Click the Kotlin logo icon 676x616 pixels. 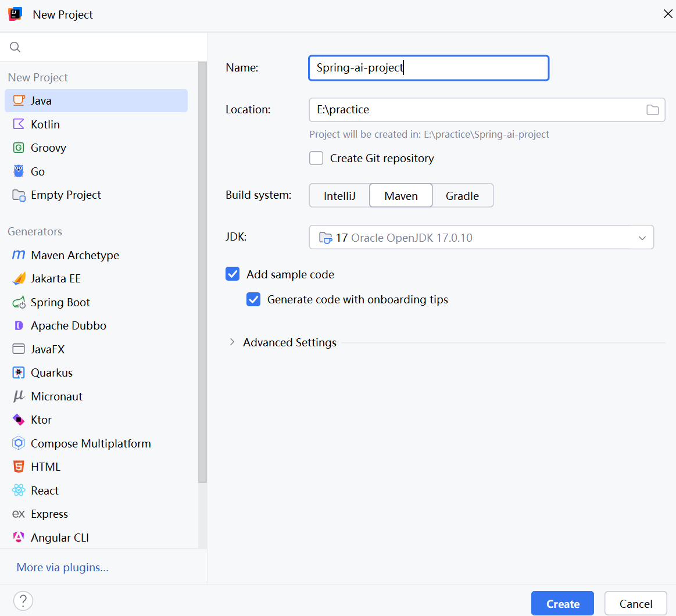[19, 124]
